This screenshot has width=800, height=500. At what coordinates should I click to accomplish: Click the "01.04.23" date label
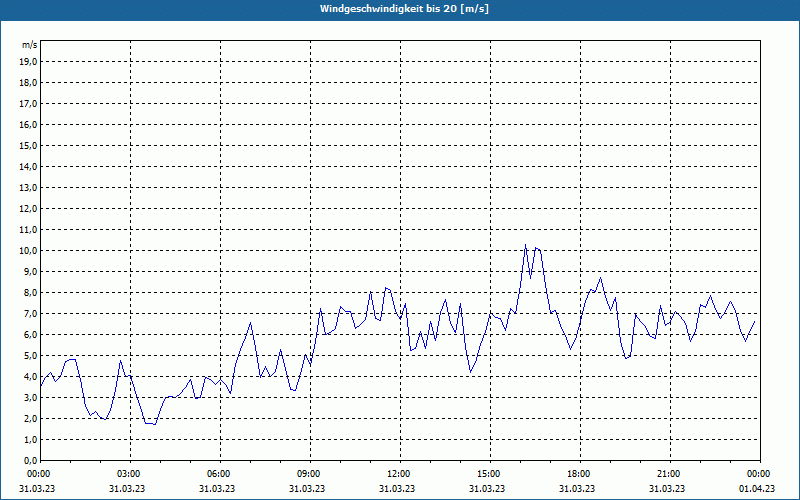[757, 489]
